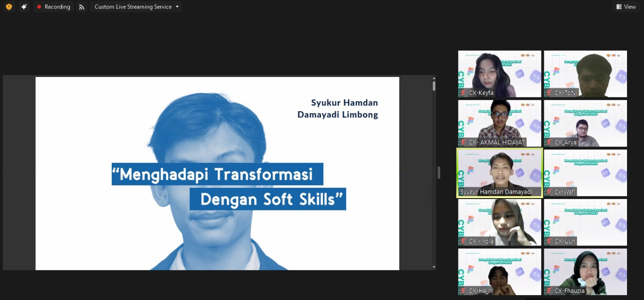The image size is (644, 300).
Task: Click the scroll-down arrow on the presentation
Action: click(433, 266)
